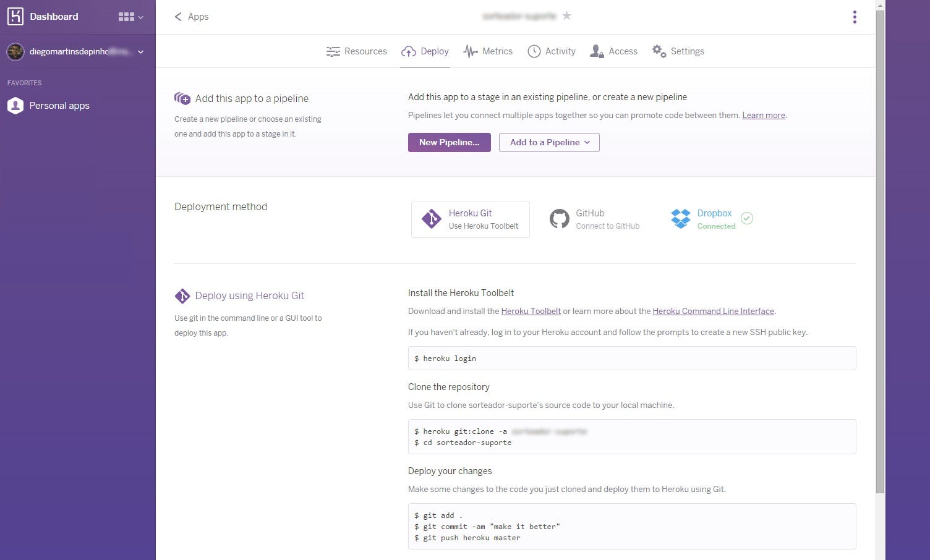930x560 pixels.
Task: Go back to Apps list
Action: (191, 17)
